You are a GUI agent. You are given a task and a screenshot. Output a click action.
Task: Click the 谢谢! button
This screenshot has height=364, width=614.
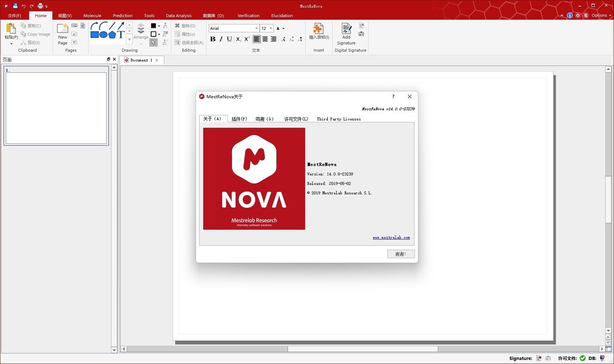pyautogui.click(x=401, y=254)
